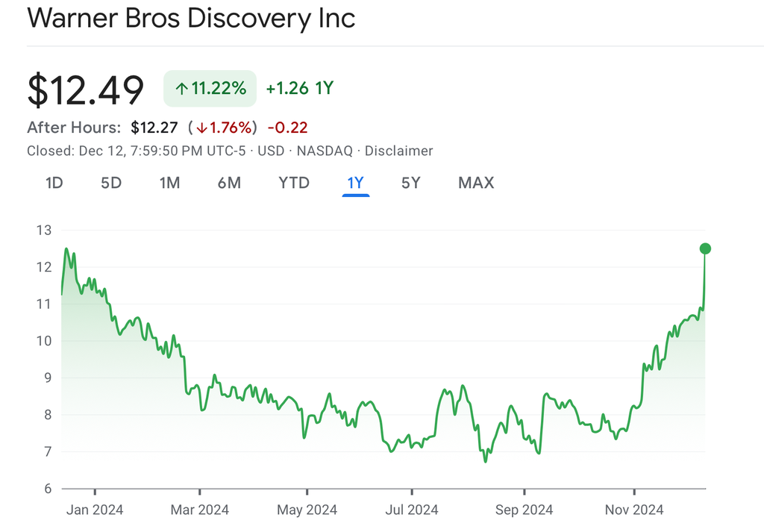Click the red down arrow by 1.76%

coord(201,128)
